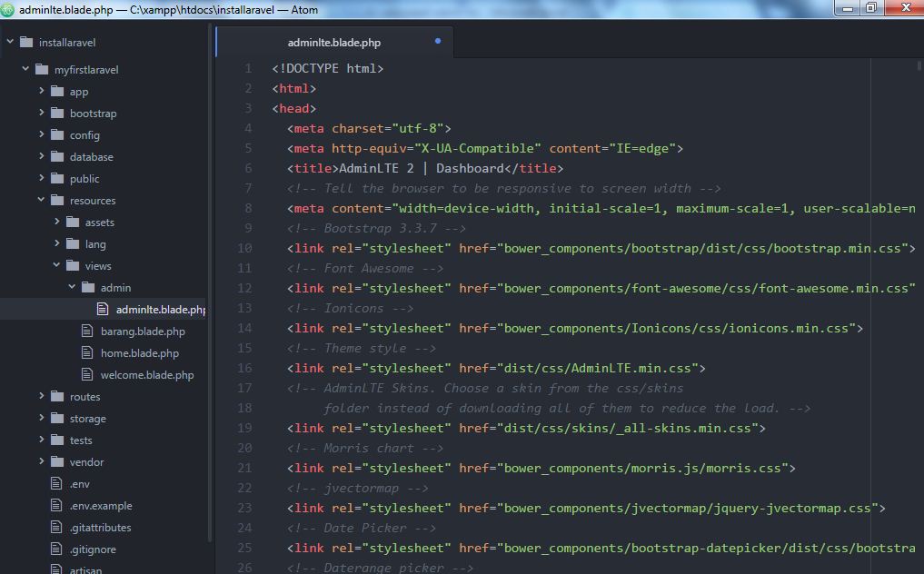Click the app folder icon
The width and height of the screenshot is (924, 574).
click(57, 92)
